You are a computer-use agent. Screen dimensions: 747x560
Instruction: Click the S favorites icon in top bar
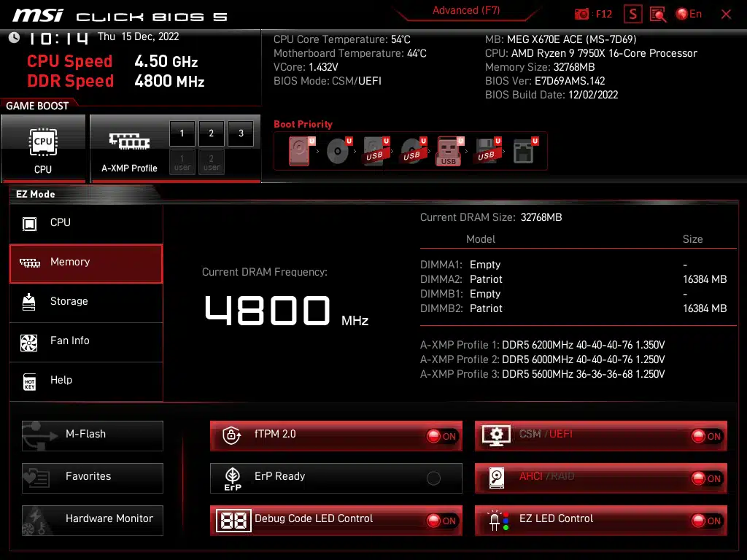click(633, 15)
